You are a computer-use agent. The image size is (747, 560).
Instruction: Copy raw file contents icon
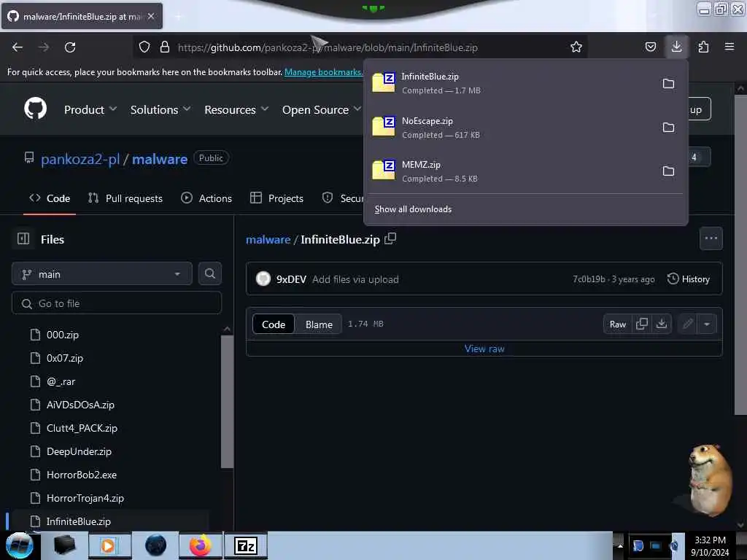(x=642, y=324)
